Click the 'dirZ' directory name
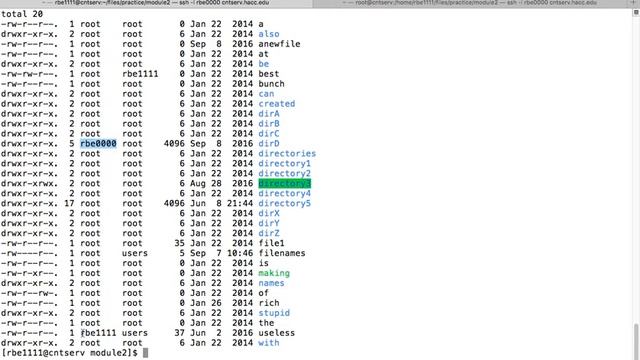This screenshot has height=360, width=640. [269, 233]
